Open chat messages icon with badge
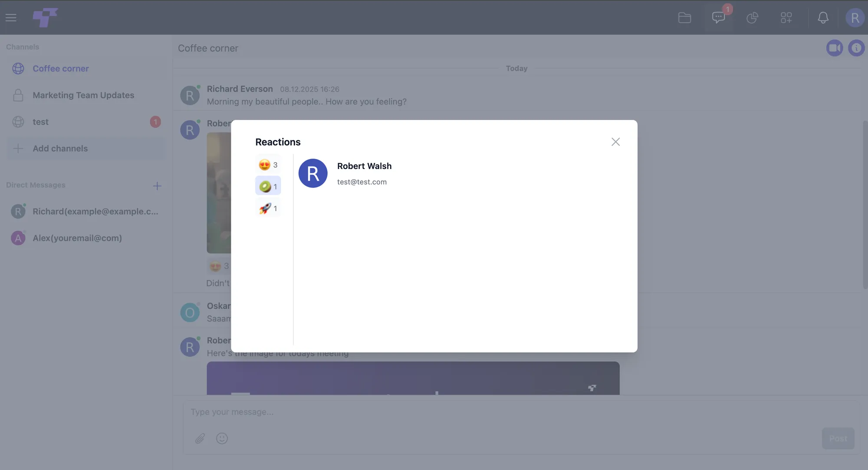 tap(719, 17)
